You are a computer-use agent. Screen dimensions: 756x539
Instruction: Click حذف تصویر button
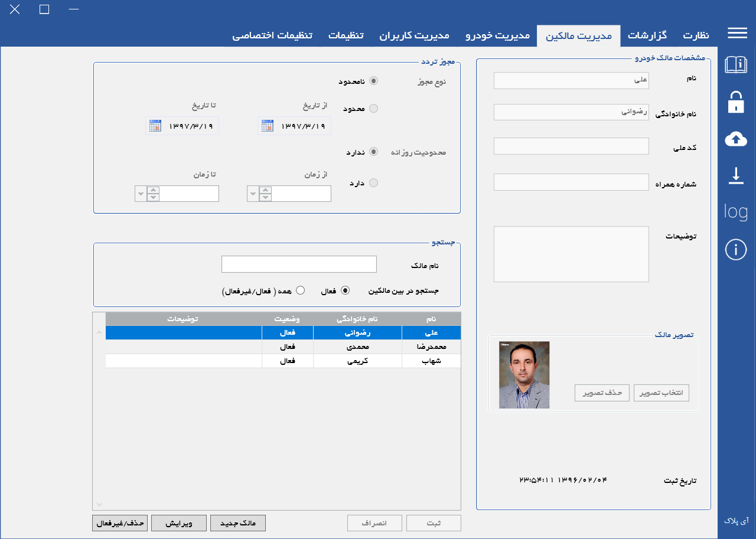click(x=602, y=393)
